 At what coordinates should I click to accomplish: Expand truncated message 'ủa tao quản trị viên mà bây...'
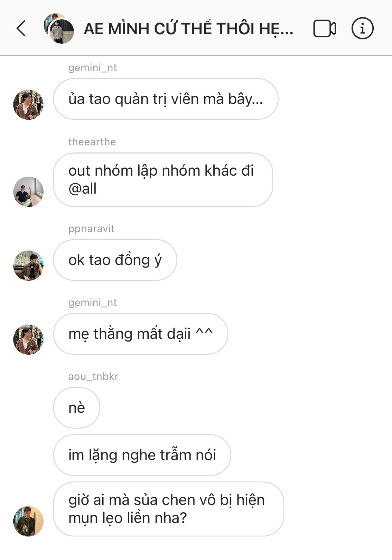point(166,99)
